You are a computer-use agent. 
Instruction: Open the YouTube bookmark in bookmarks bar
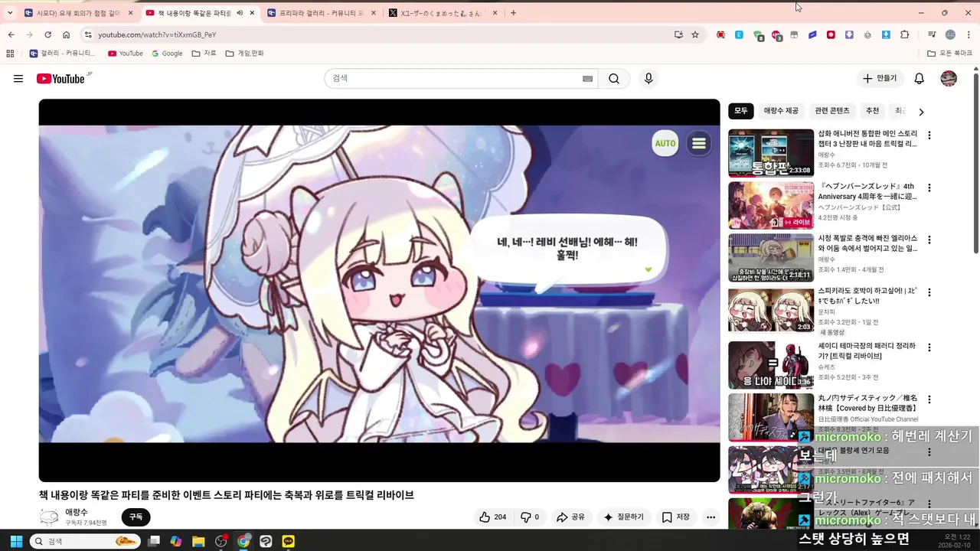point(126,54)
